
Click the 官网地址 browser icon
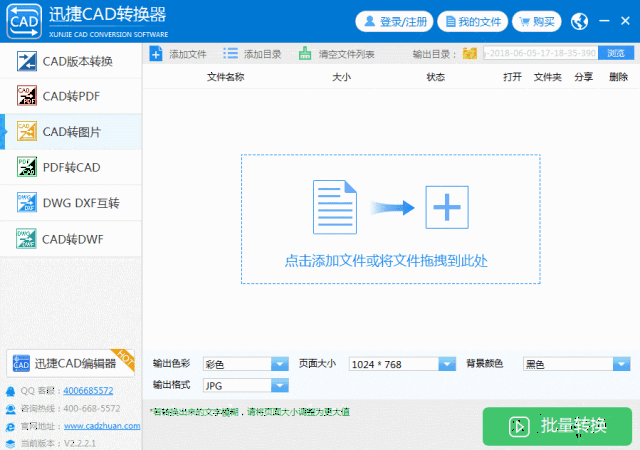[x=11, y=427]
